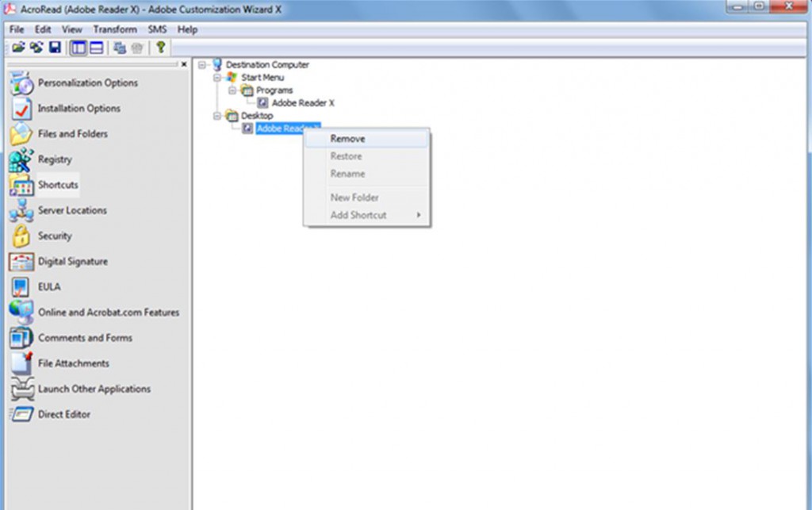The image size is (812, 510).
Task: Open the Transform menu
Action: (115, 29)
